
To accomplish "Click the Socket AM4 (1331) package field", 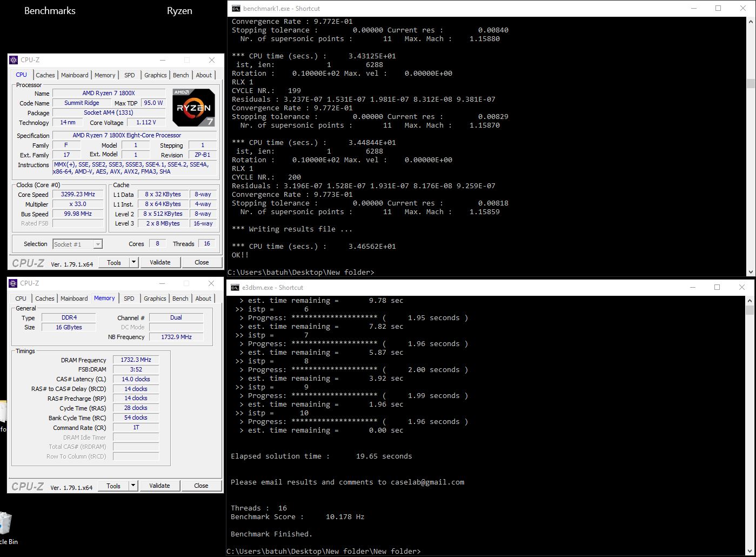I will point(109,113).
